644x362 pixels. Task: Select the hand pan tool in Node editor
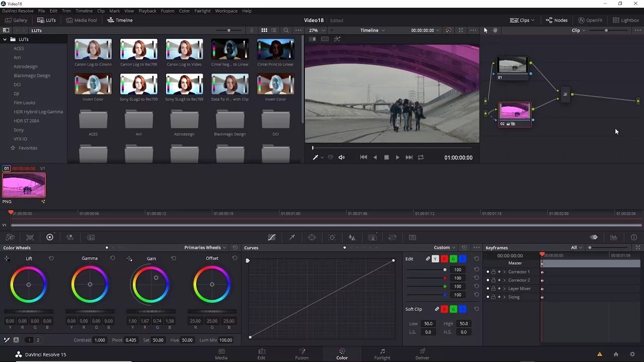(495, 30)
